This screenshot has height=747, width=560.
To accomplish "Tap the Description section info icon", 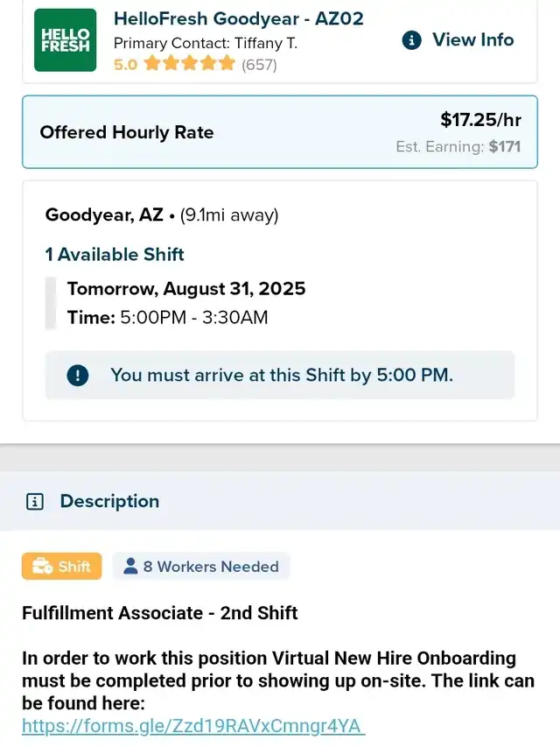I will pos(35,502).
